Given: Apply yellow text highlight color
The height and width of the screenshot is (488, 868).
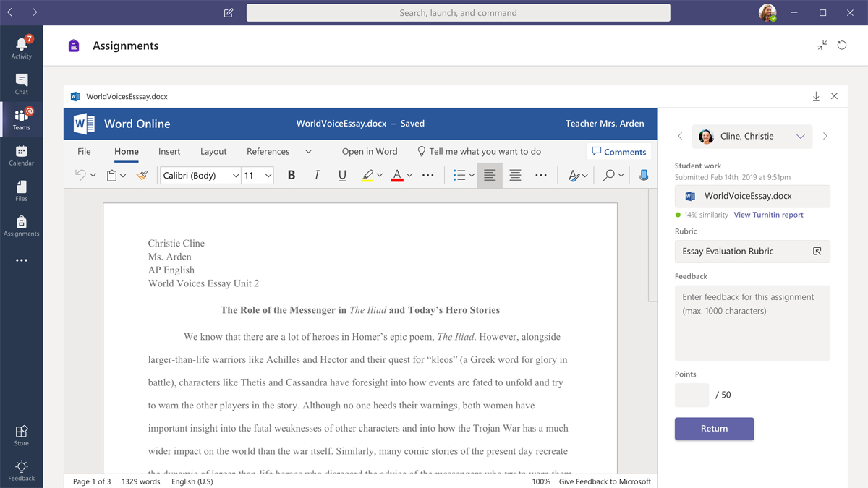Looking at the screenshot, I should pyautogui.click(x=367, y=175).
